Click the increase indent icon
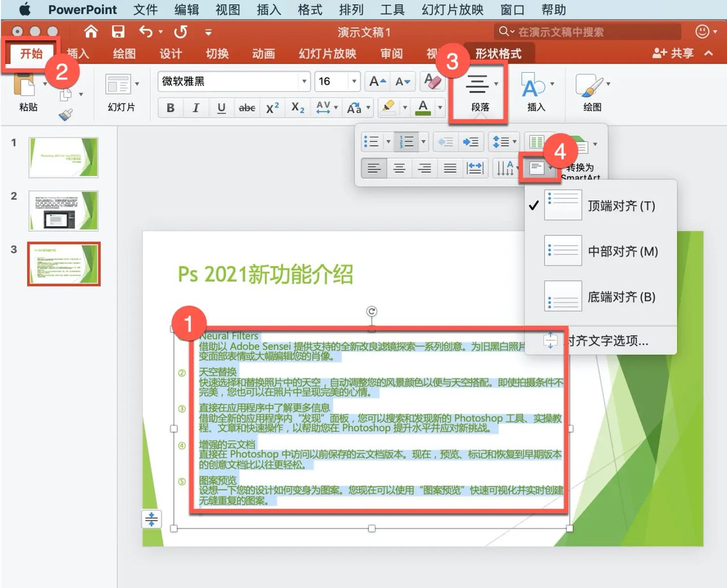Screen dimensions: 727x588 point(471,141)
